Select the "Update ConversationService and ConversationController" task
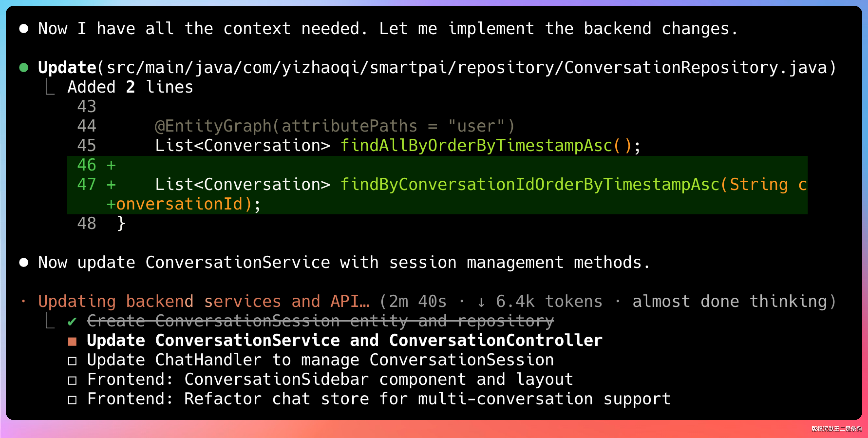The height and width of the screenshot is (438, 868). (x=344, y=341)
